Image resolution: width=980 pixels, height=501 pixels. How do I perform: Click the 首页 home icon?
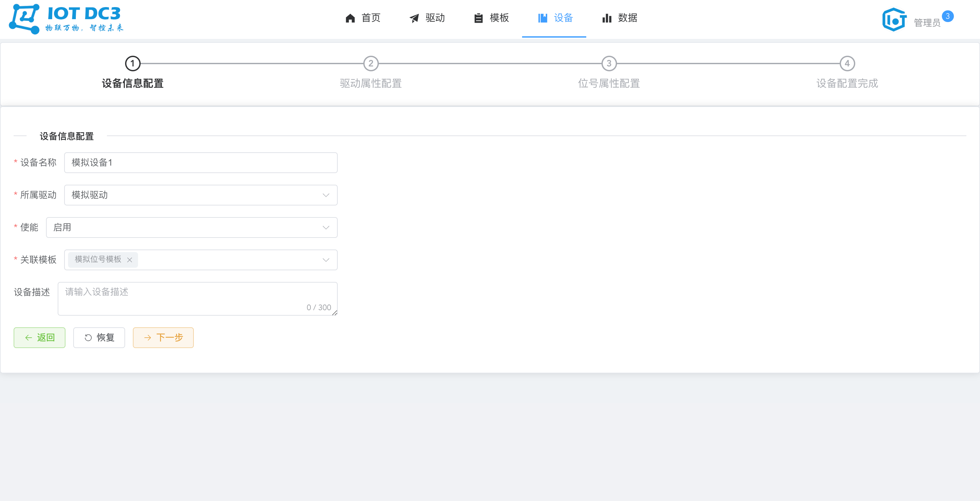[x=350, y=18]
